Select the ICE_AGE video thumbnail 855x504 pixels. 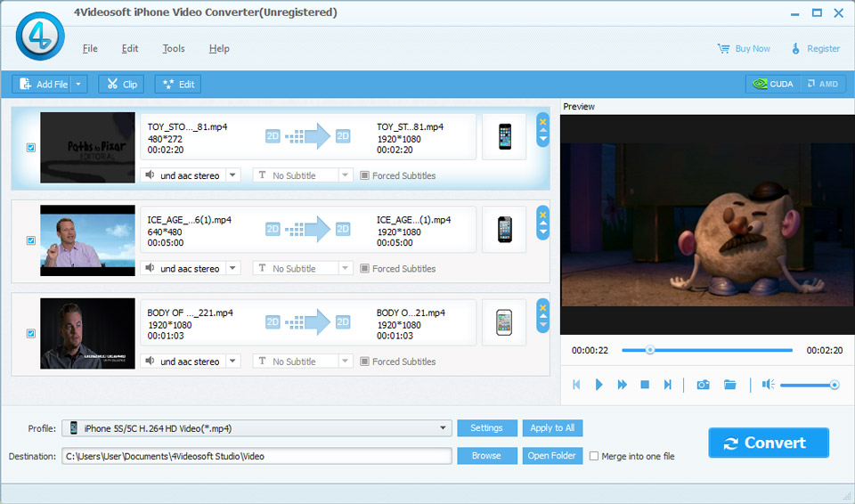[87, 240]
